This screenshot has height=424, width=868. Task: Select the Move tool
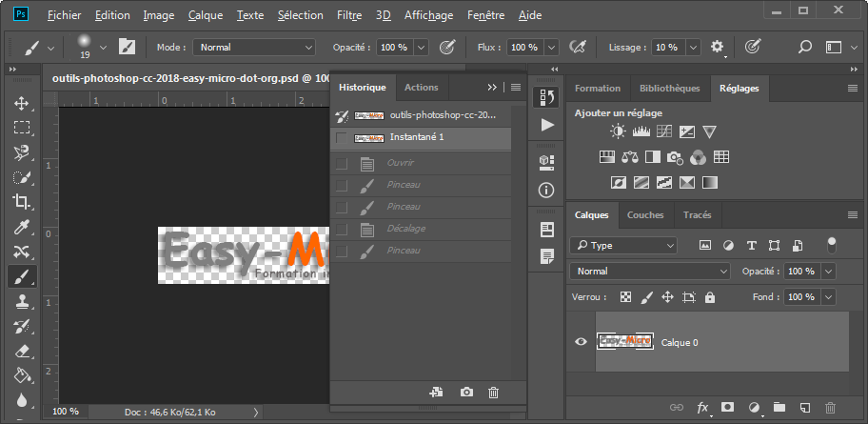tap(22, 103)
